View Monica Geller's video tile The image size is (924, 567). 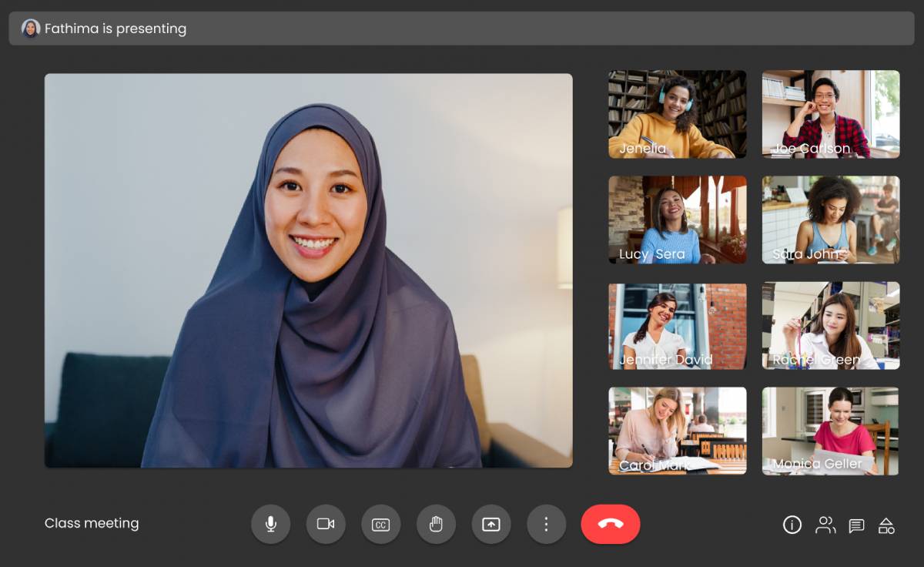point(830,431)
